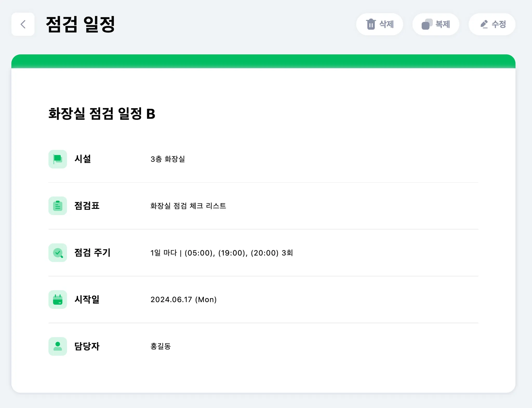Click the duplicate (복제) icon
This screenshot has width=532, height=408.
427,24
